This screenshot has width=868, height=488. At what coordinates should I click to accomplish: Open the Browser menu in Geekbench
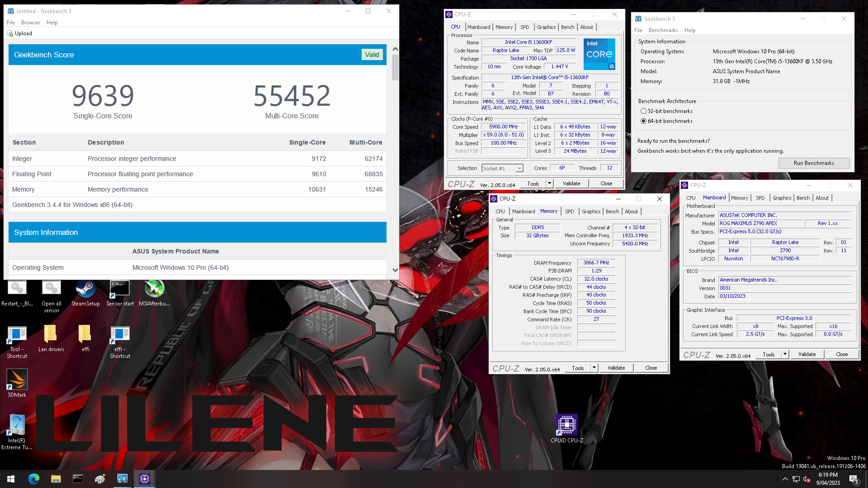31,23
